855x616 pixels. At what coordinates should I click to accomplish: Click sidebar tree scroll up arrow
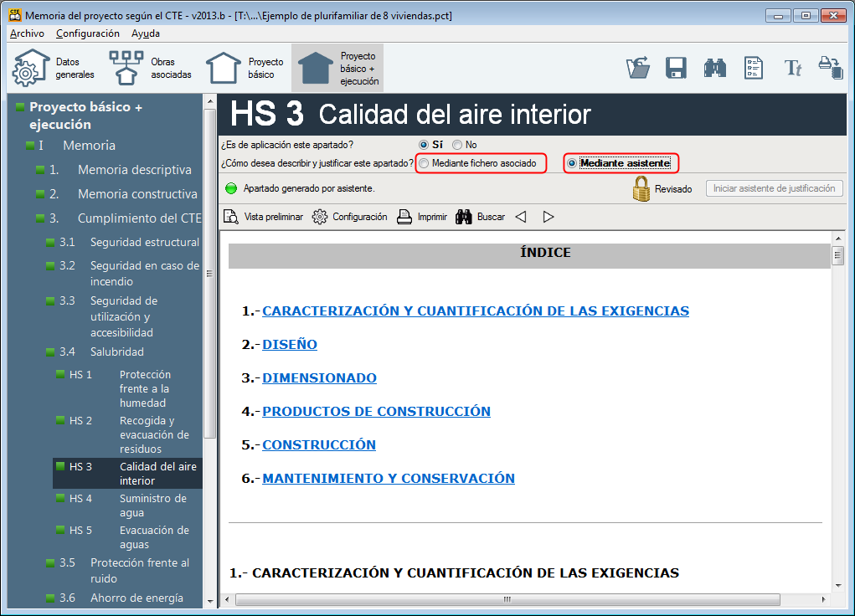click(x=210, y=101)
